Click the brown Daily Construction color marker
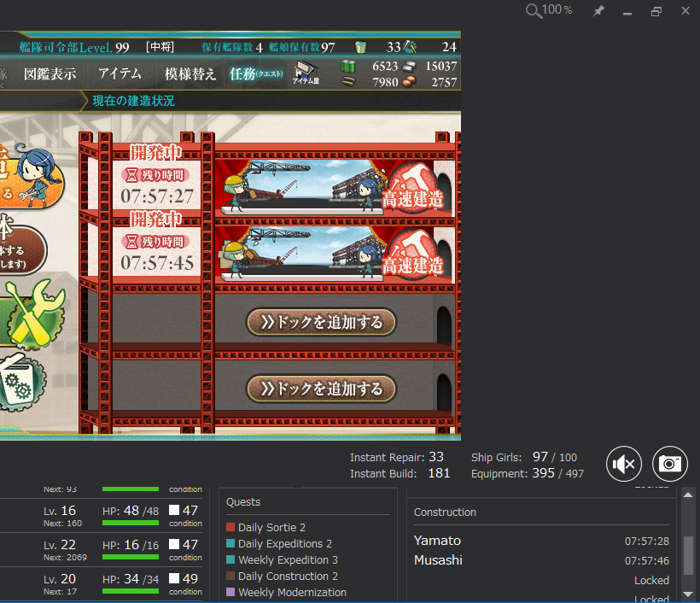 click(230, 577)
